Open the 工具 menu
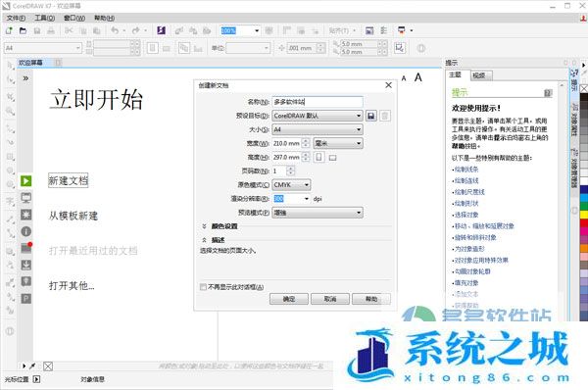Image resolution: width=588 pixels, height=390 pixels. coord(45,18)
